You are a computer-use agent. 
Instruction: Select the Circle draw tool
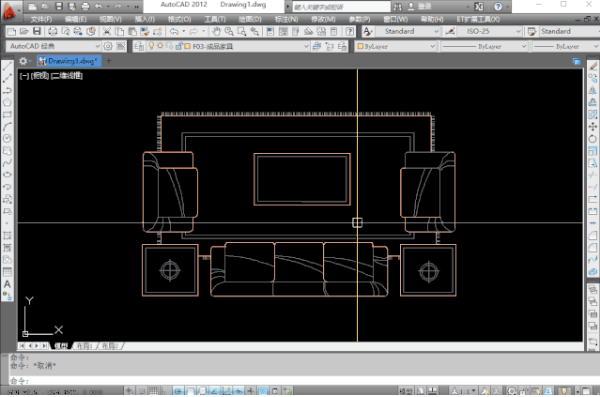7,138
